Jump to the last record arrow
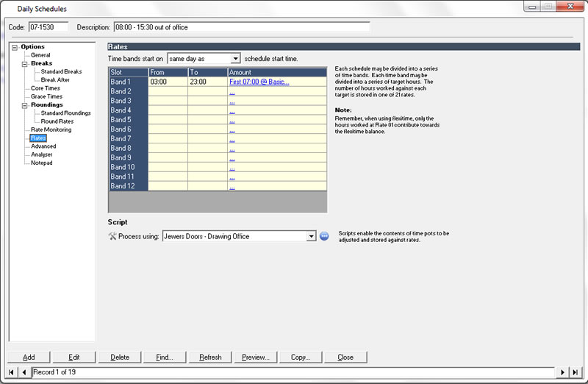588x384 pixels. tap(574, 372)
